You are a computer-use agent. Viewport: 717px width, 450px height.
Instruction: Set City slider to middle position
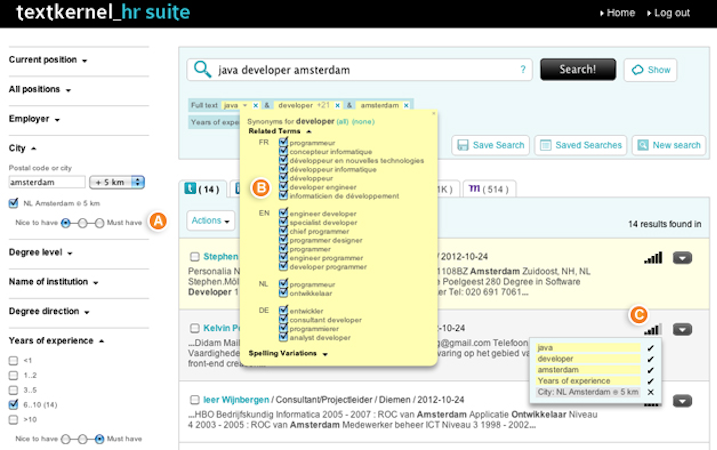[x=82, y=223]
